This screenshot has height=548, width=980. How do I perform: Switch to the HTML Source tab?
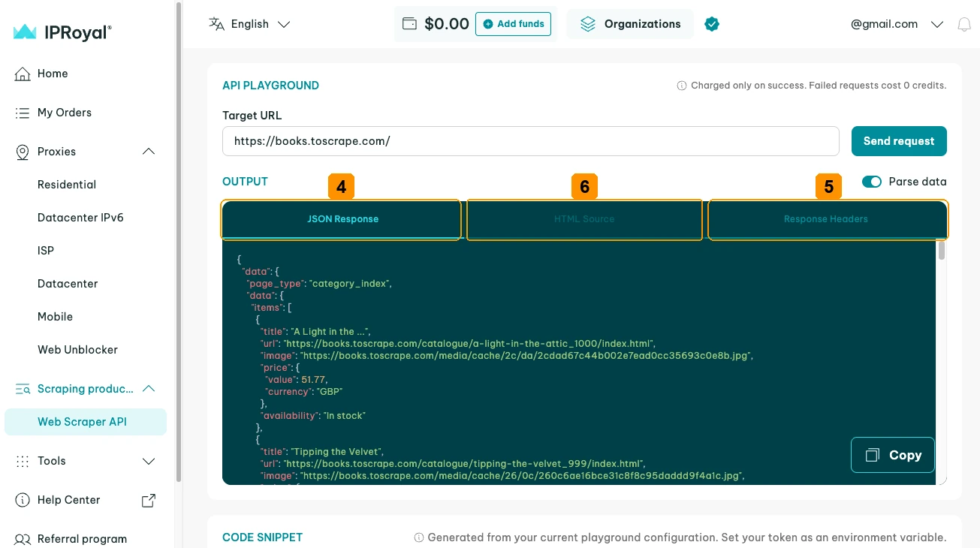pos(584,219)
